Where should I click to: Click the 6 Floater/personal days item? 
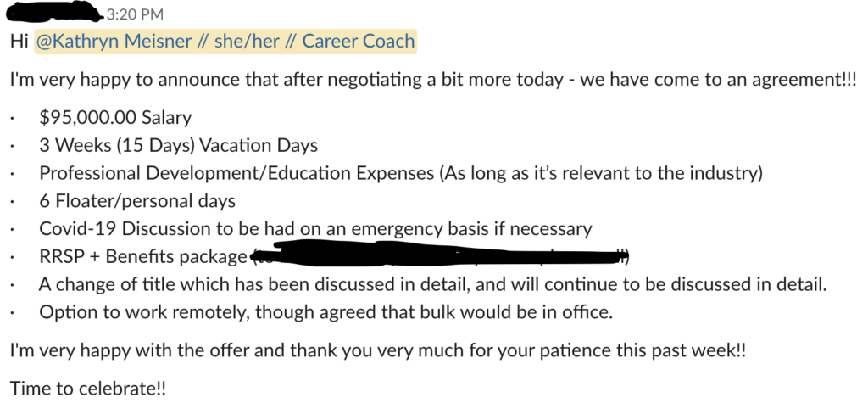(x=137, y=201)
